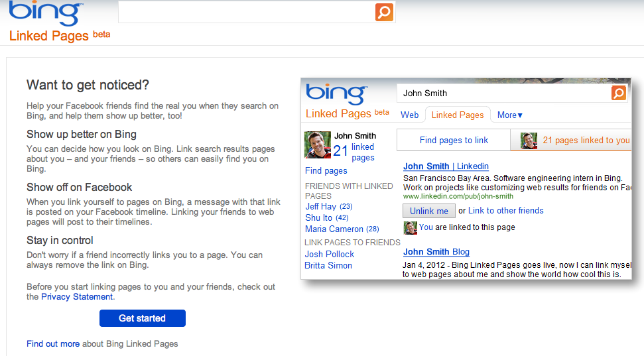The width and height of the screenshot is (644, 356).
Task: Switch to the Web tab
Action: [x=410, y=115]
